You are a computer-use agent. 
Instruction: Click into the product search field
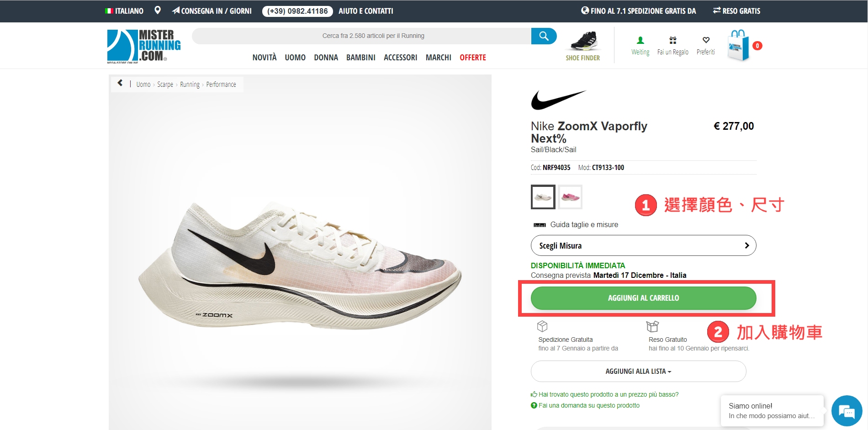coord(361,36)
